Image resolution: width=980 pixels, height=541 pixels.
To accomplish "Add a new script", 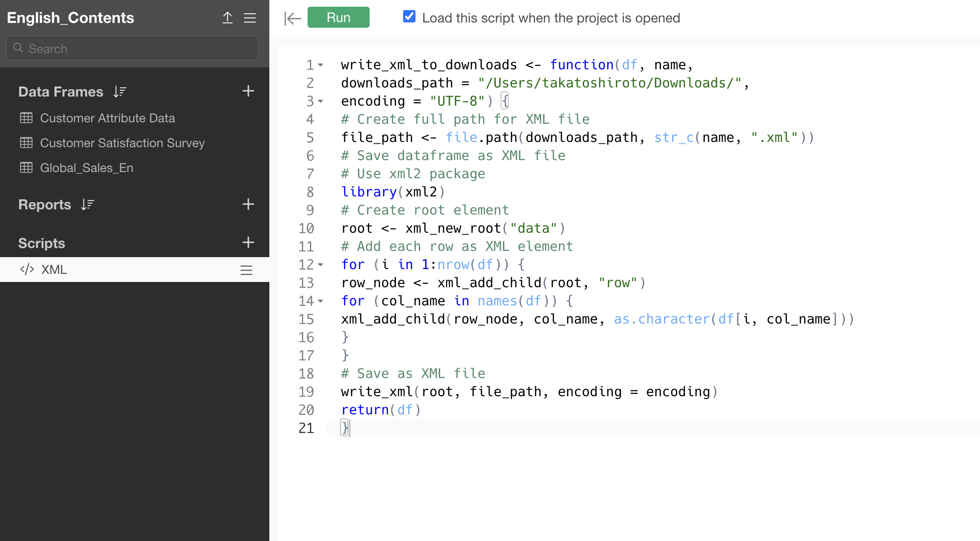I will click(x=248, y=243).
